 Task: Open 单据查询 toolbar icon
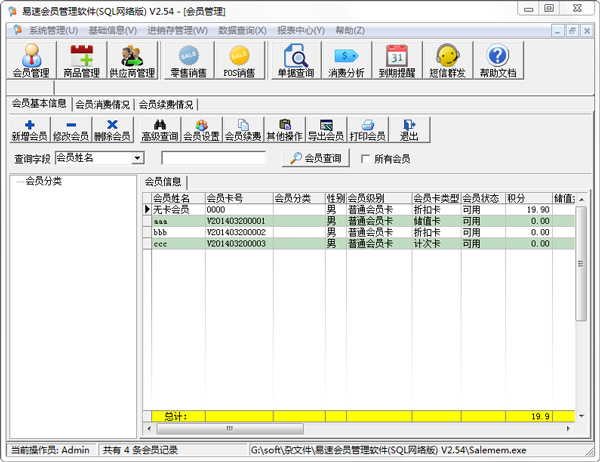[x=296, y=60]
